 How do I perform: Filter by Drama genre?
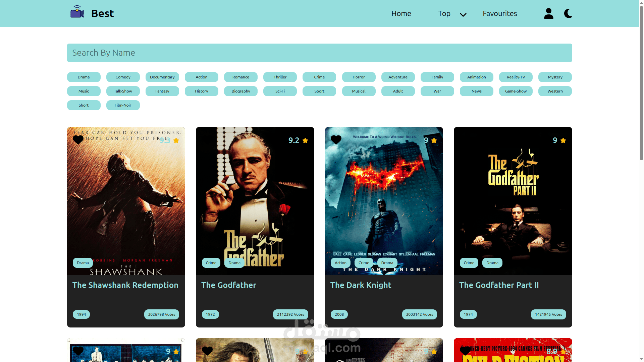pos(84,77)
